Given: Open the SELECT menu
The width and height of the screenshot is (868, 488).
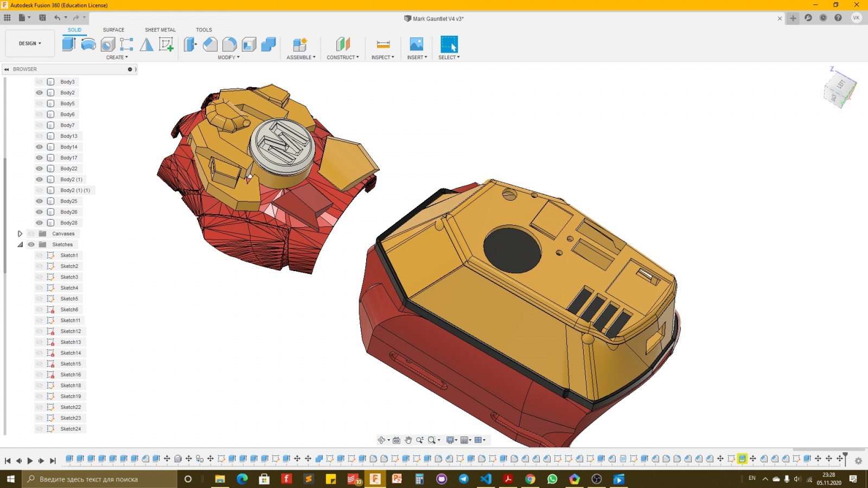Looking at the screenshot, I should [x=449, y=57].
